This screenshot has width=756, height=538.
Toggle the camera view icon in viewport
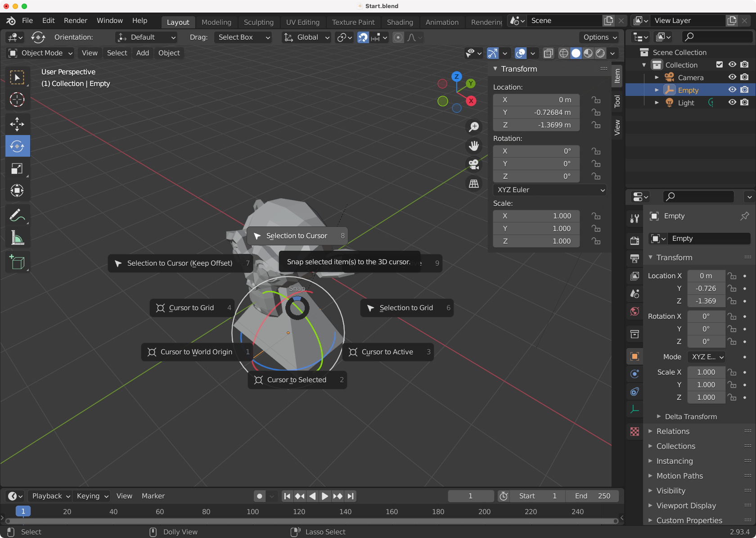(x=474, y=165)
